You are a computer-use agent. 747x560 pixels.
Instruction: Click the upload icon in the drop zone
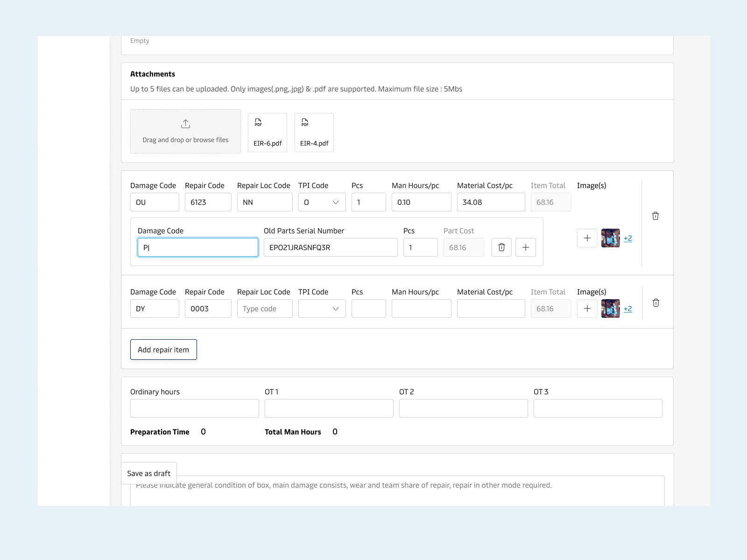click(185, 124)
